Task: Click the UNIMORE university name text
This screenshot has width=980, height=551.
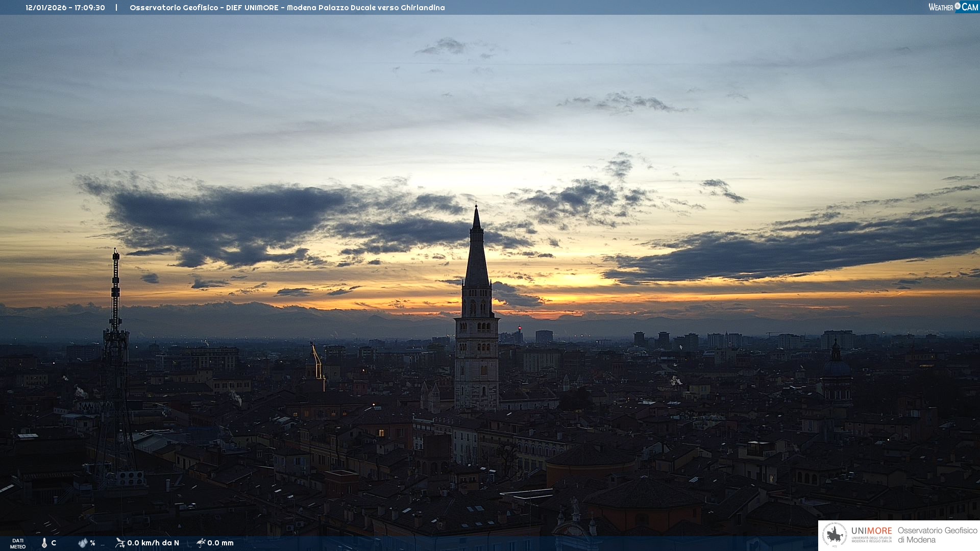Action: 871,531
